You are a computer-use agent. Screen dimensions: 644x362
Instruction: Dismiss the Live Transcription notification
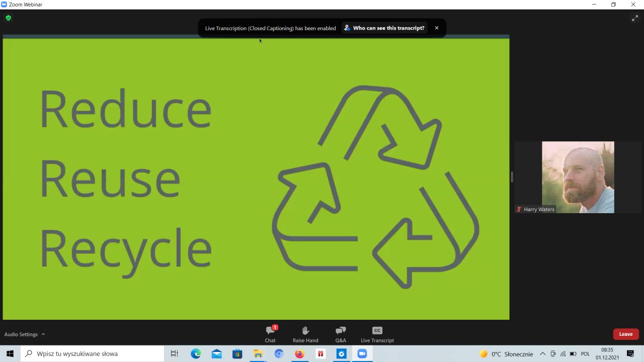[x=437, y=28]
